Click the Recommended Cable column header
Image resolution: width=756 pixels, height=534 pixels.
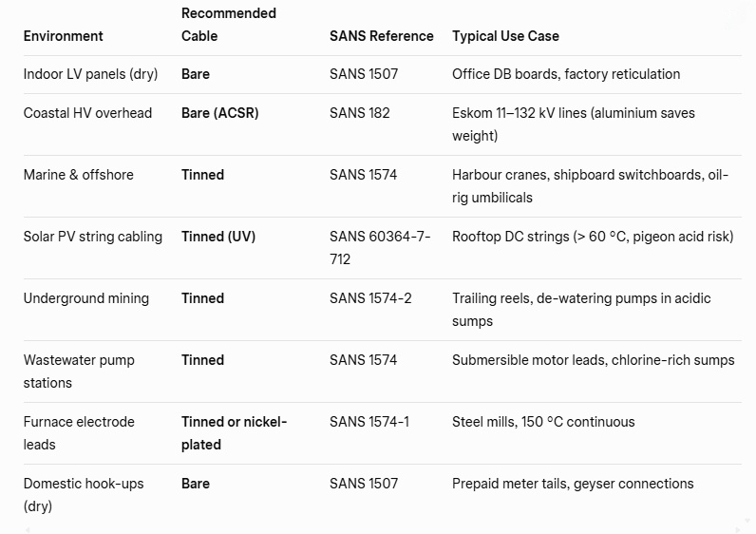pyautogui.click(x=229, y=25)
